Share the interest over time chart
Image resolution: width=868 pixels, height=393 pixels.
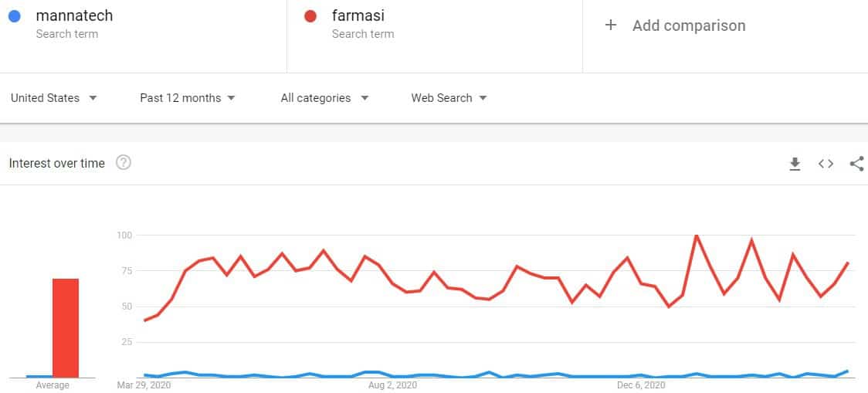857,164
